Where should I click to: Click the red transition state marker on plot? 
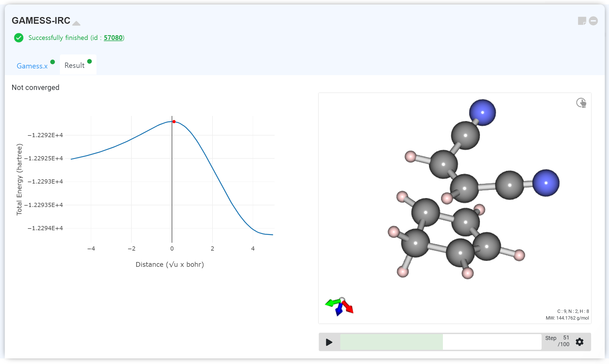pyautogui.click(x=174, y=122)
